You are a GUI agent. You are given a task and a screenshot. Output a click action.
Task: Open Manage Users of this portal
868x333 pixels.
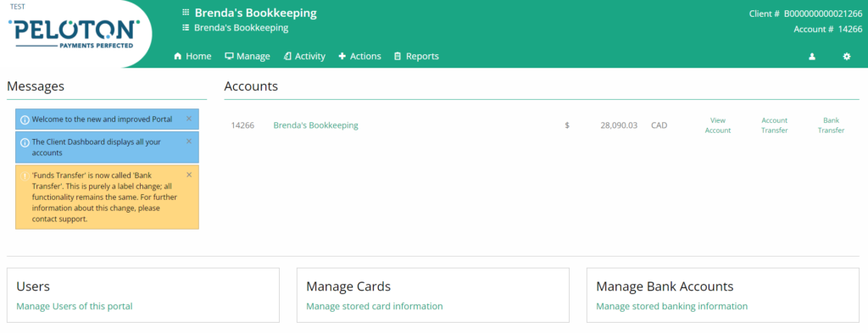coord(75,306)
